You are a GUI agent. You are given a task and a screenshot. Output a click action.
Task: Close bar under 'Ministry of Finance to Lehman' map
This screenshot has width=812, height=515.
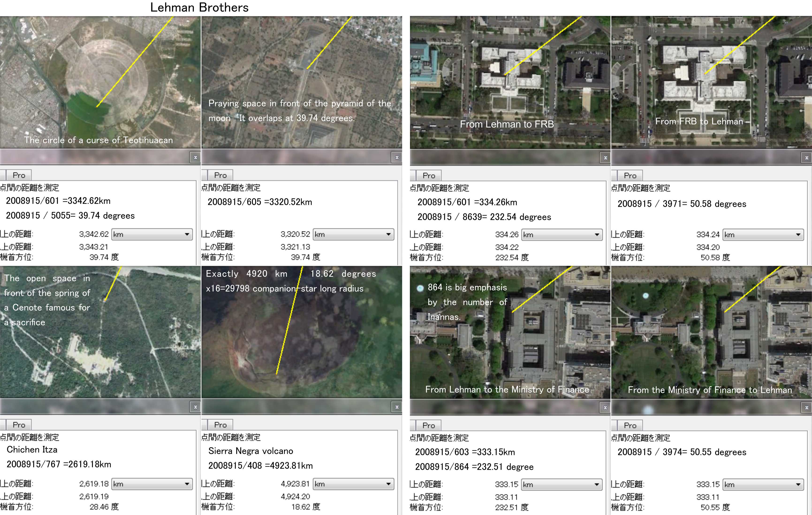click(x=806, y=408)
